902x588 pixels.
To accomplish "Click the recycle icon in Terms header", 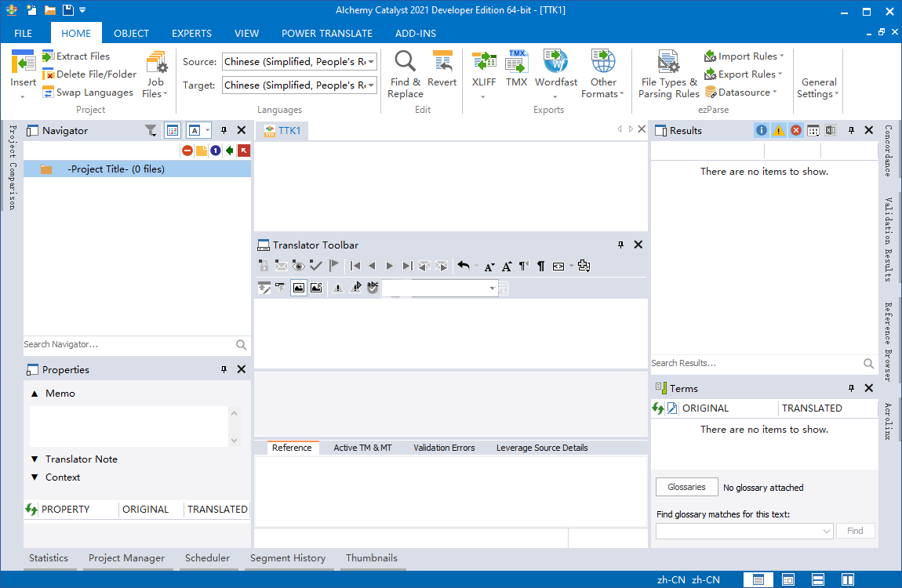I will [657, 408].
